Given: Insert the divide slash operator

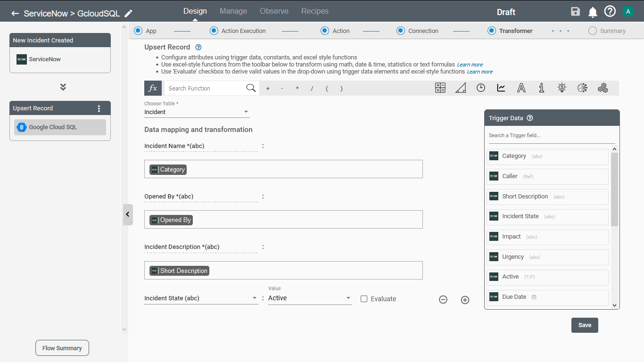Looking at the screenshot, I should (312, 89).
